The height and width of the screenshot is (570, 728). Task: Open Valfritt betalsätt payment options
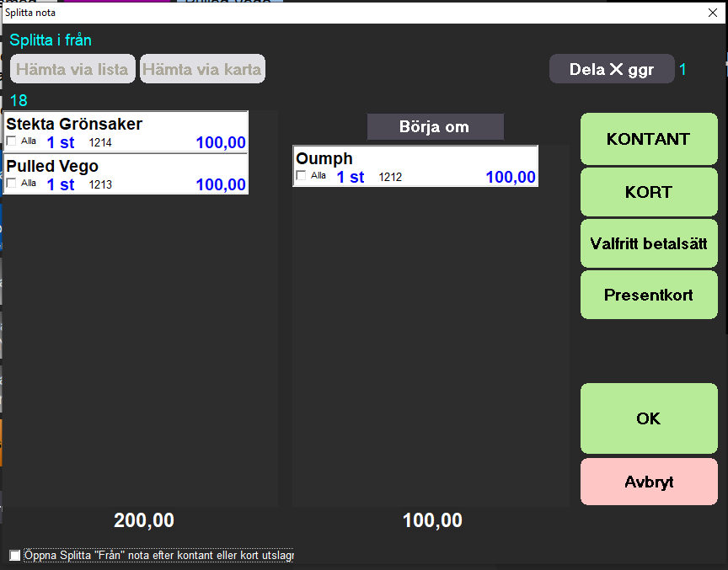[x=648, y=244]
